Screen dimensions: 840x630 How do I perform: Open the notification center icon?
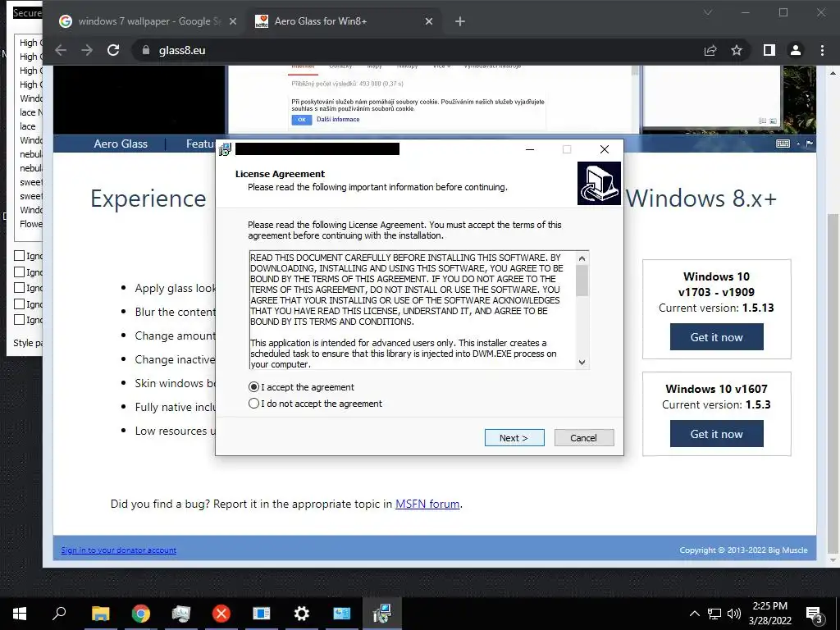pos(815,615)
